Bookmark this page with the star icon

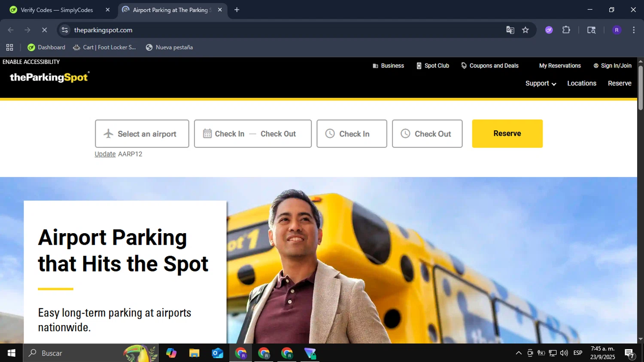(x=526, y=30)
